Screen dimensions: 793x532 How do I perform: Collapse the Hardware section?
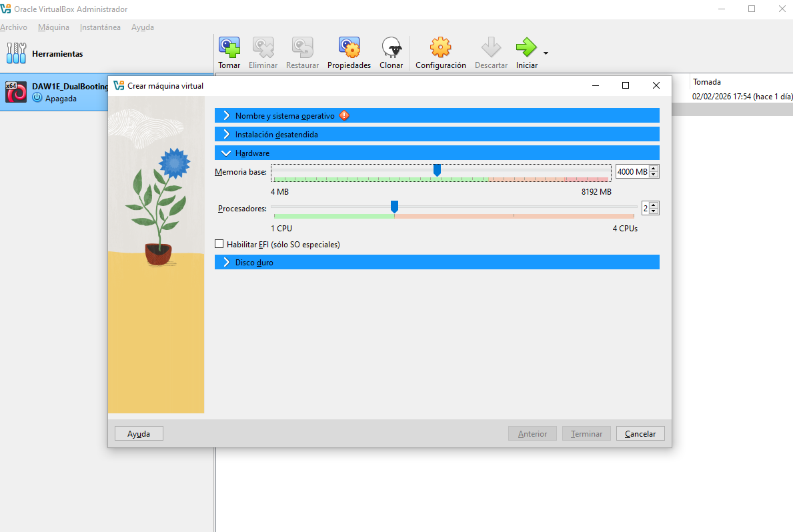437,153
